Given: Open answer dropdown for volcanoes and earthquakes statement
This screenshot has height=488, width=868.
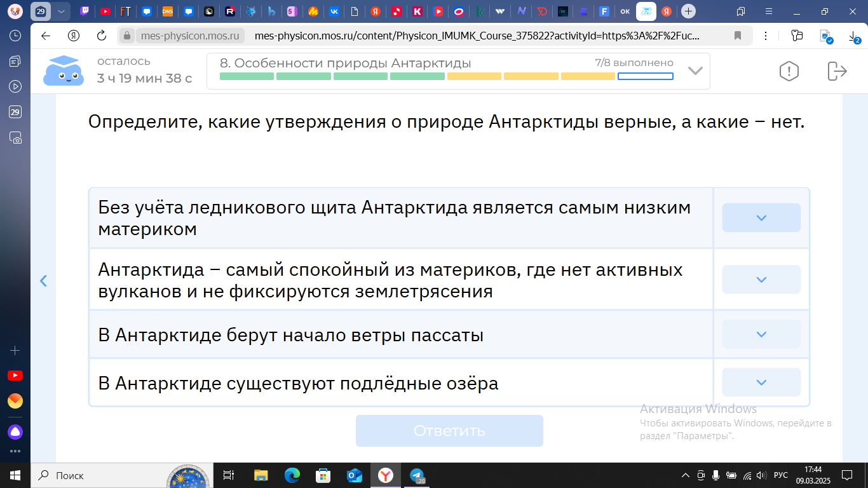Looking at the screenshot, I should pyautogui.click(x=761, y=280).
